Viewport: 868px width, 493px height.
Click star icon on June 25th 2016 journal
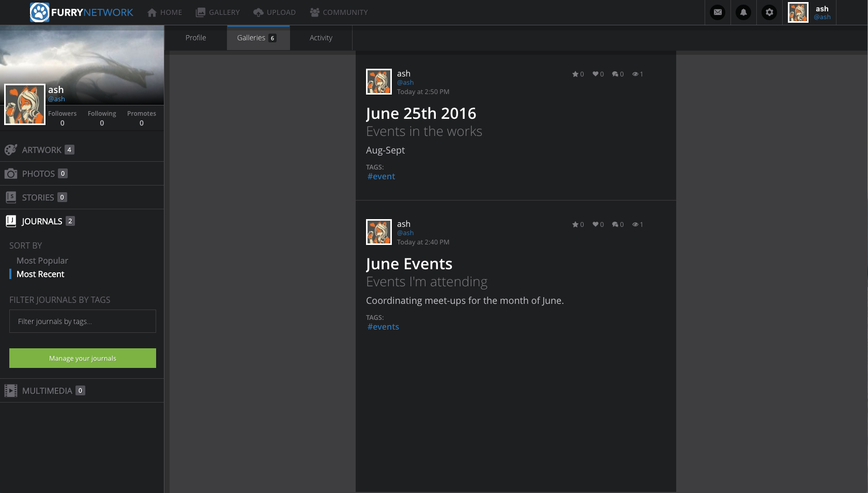[575, 74]
